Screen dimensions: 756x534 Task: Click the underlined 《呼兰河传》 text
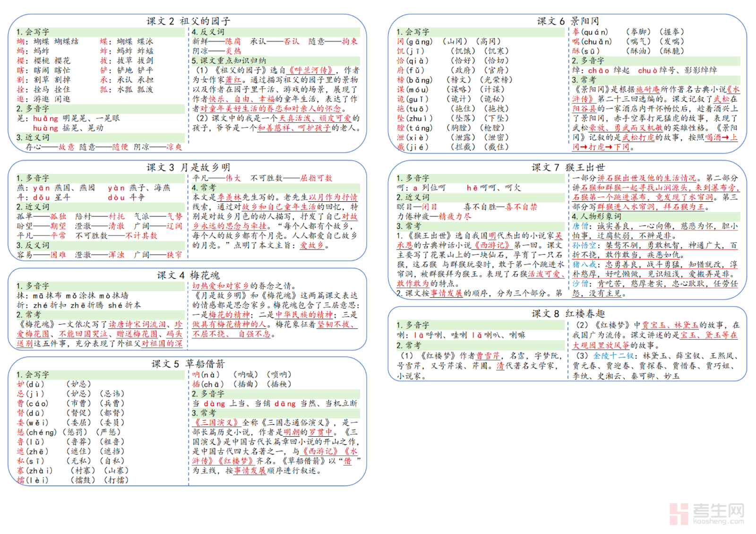(x=311, y=70)
